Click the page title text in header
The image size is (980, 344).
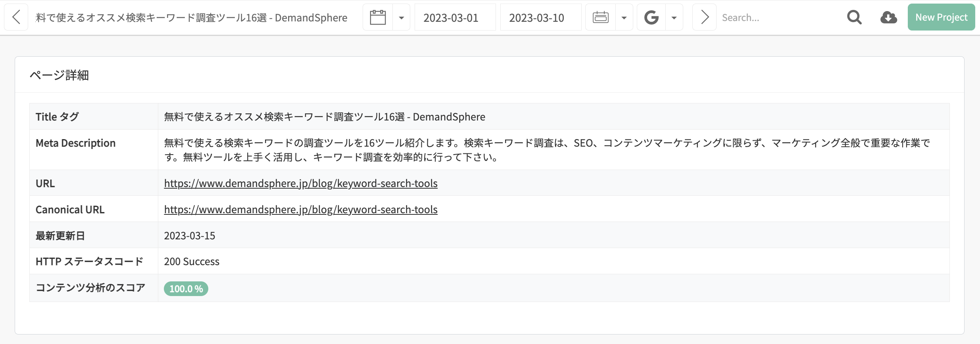pos(192,18)
